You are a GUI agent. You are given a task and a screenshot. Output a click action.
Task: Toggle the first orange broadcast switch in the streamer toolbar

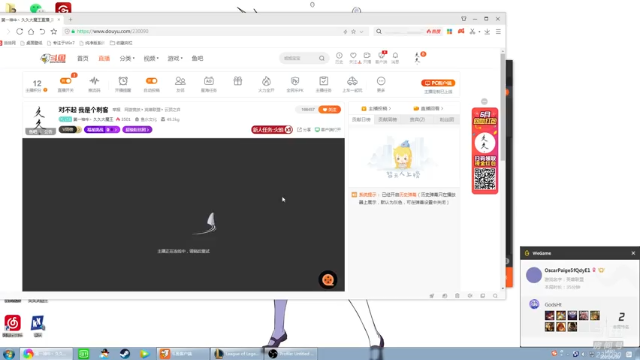[x=65, y=81]
